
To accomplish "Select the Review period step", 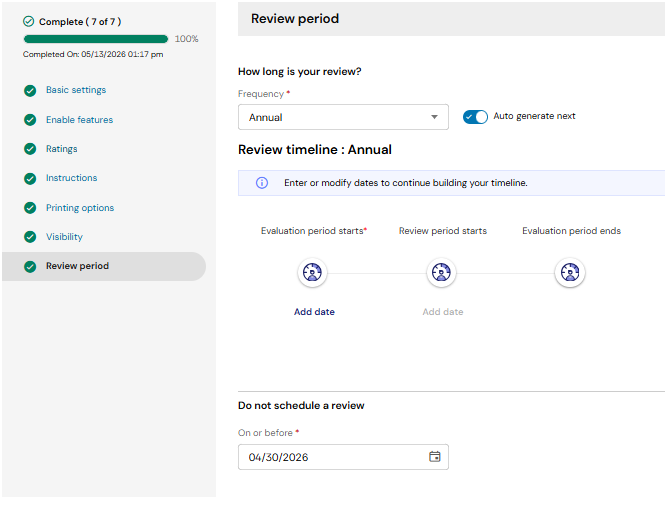I will pyautogui.click(x=104, y=266).
